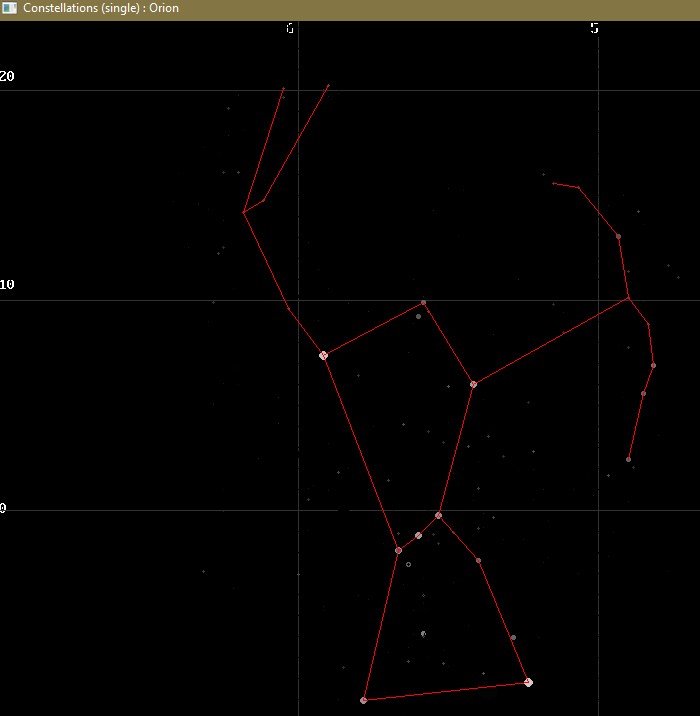This screenshot has height=716, width=700.
Task: Select the hollow circle object below the belt
Action: (x=408, y=564)
